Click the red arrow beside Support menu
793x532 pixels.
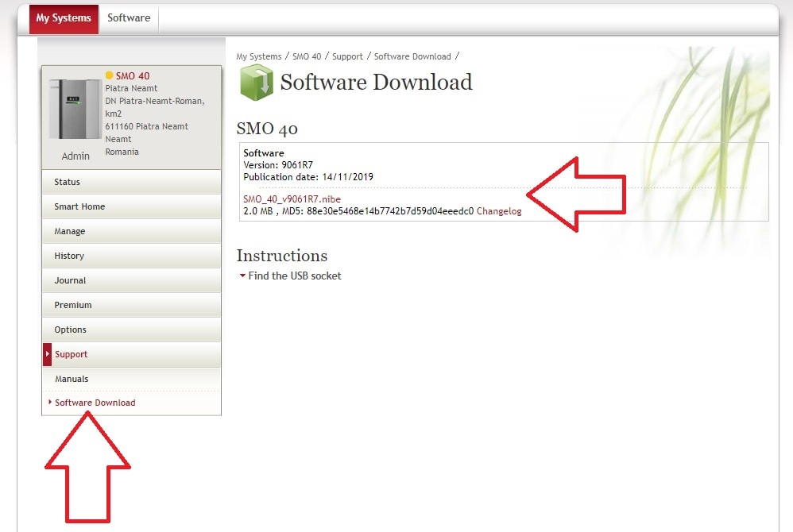(x=48, y=354)
